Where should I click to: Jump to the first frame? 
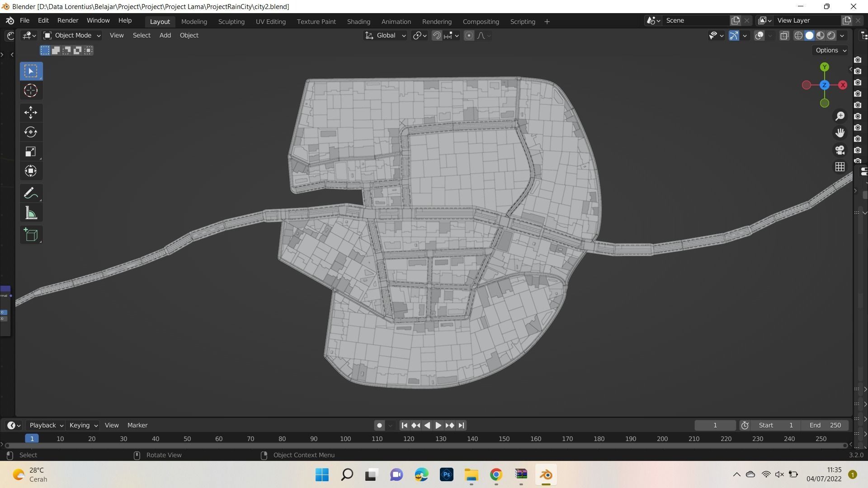[x=405, y=425]
